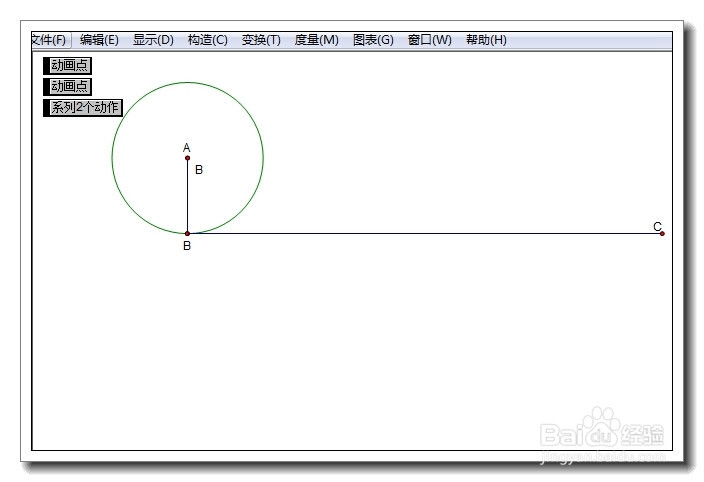Viewport: 704px width, 482px height.
Task: Open the 显示(D) menu
Action: pyautogui.click(x=153, y=40)
